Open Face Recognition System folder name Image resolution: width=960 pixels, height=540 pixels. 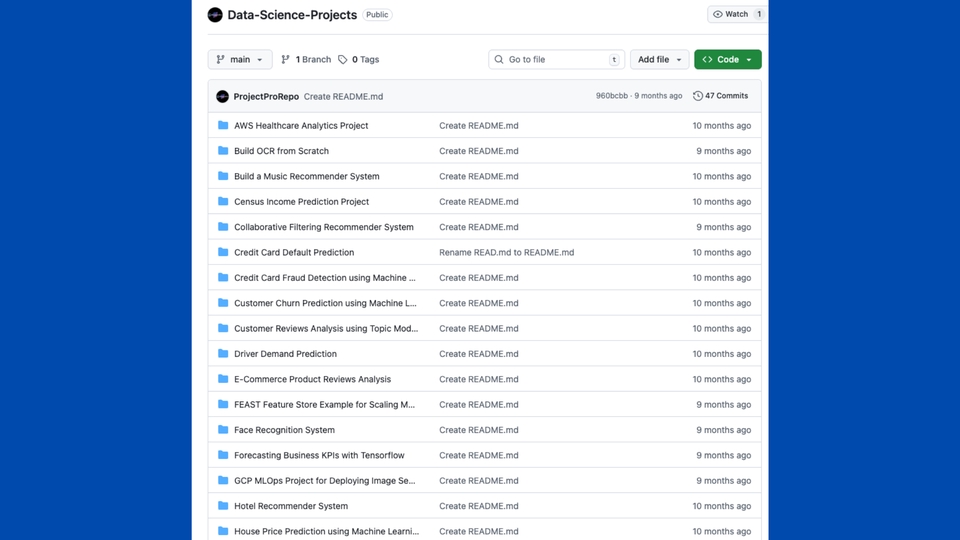coord(284,430)
